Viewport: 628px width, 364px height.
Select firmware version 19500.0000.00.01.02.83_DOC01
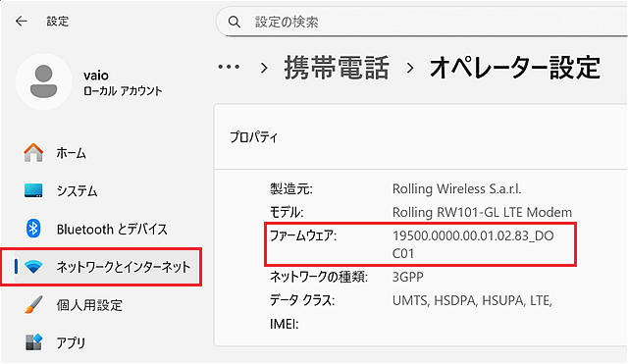pyautogui.click(x=473, y=244)
